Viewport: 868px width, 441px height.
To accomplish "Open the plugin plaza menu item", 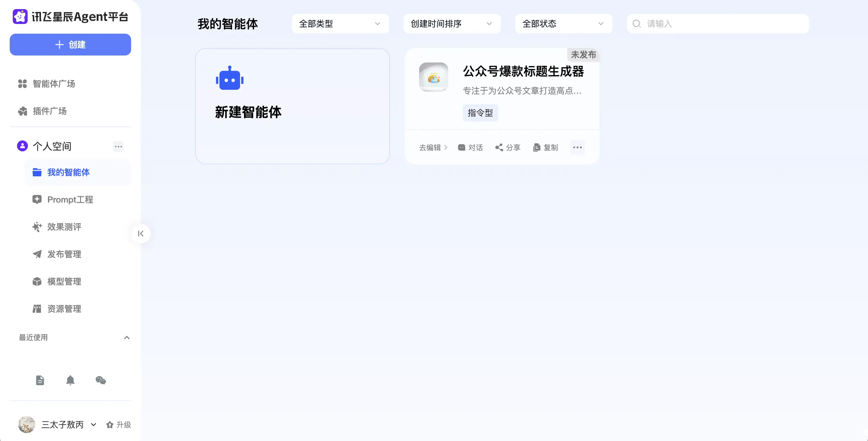I will point(49,111).
